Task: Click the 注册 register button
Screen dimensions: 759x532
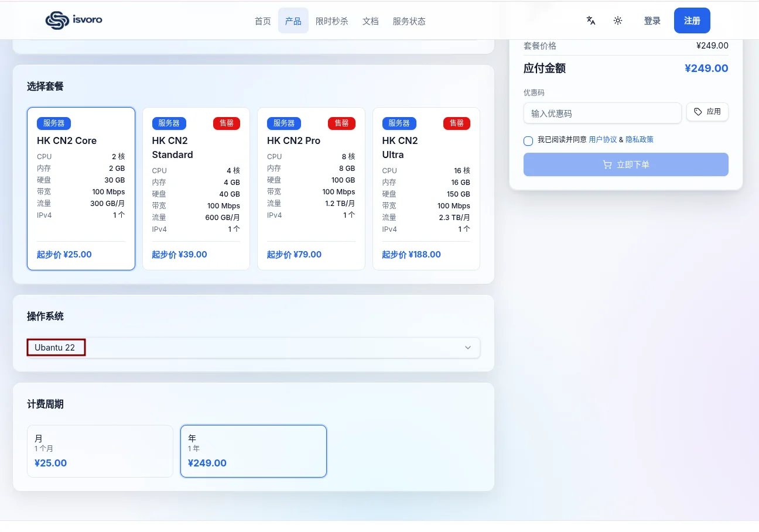Action: pos(692,20)
